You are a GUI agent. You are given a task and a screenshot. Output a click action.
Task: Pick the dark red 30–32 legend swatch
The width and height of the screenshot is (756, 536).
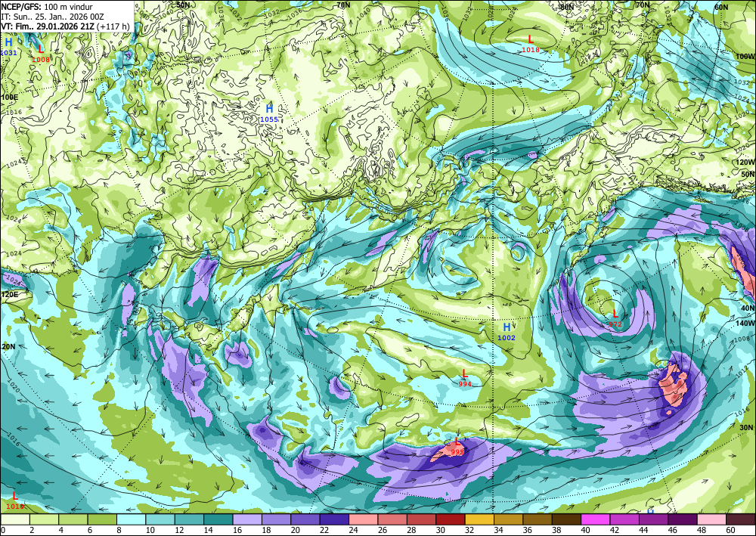(x=451, y=519)
